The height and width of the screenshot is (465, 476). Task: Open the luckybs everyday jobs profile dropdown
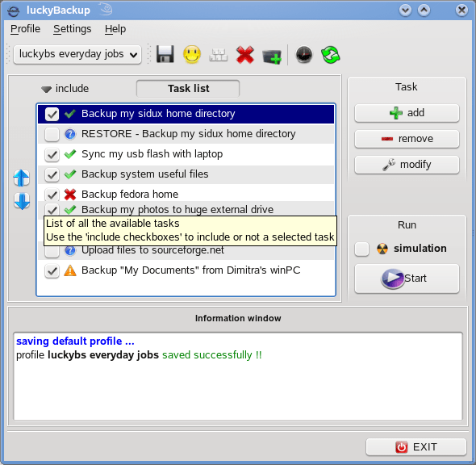77,55
